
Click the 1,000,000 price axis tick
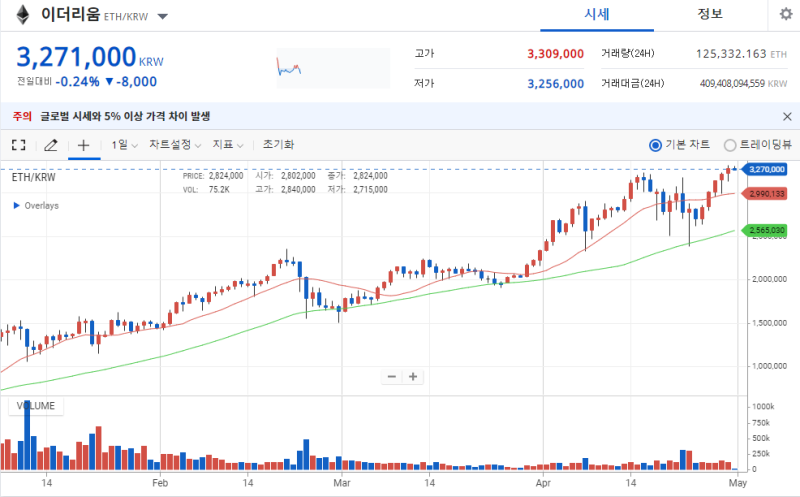(769, 366)
